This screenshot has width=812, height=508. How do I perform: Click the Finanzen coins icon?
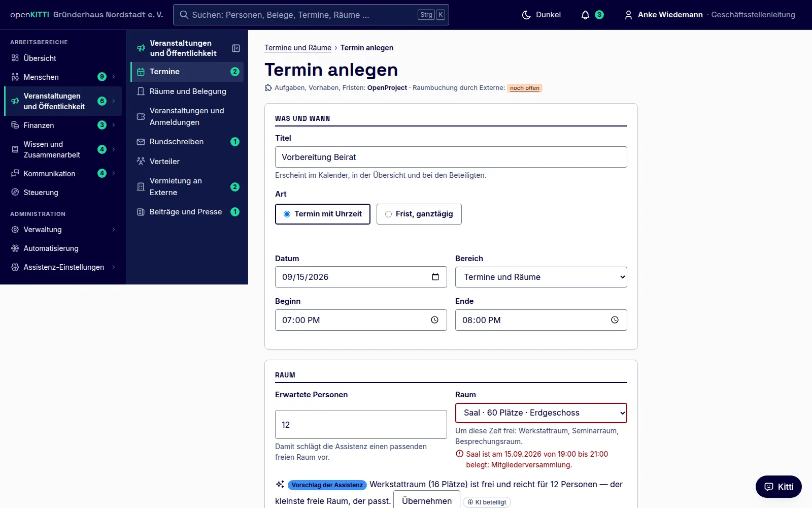15,125
